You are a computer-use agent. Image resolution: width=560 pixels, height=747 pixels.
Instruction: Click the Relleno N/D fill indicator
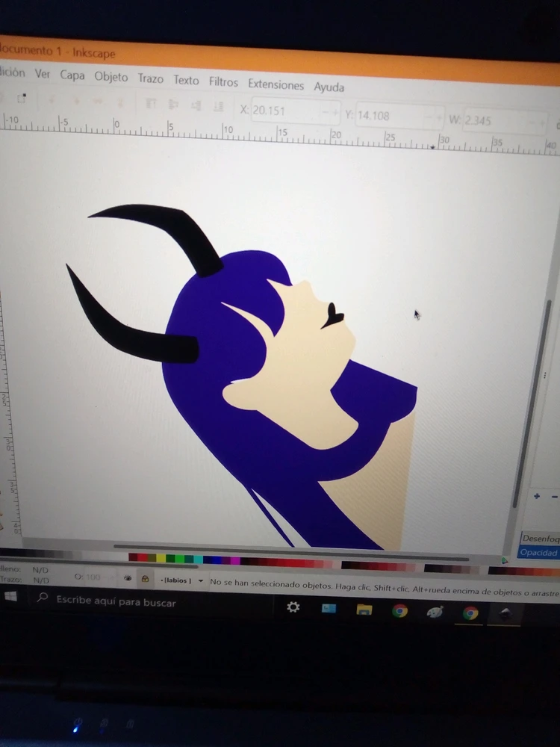point(40,570)
